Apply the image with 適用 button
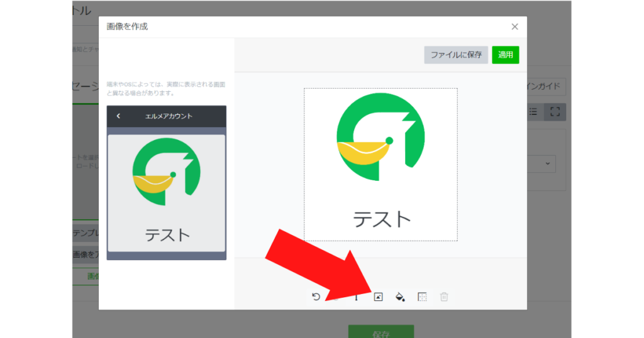The image size is (644, 338). [x=506, y=55]
